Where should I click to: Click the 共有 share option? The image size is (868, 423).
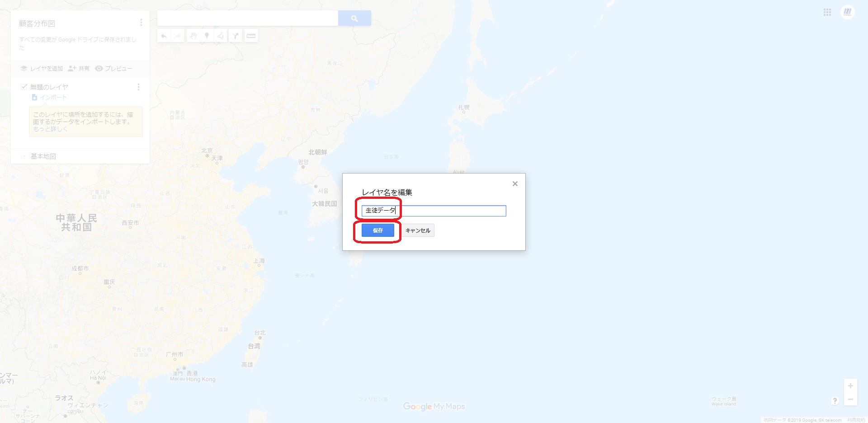(79, 69)
